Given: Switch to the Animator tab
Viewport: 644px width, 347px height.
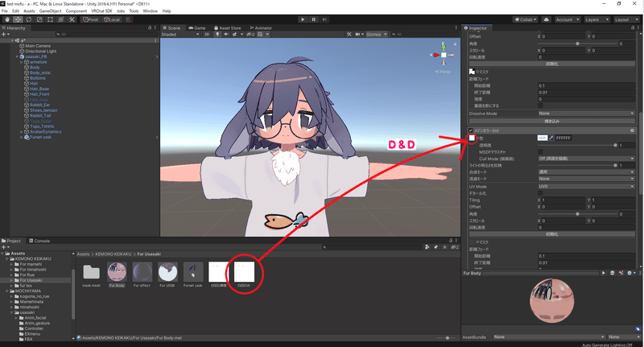Looking at the screenshot, I should click(261, 28).
